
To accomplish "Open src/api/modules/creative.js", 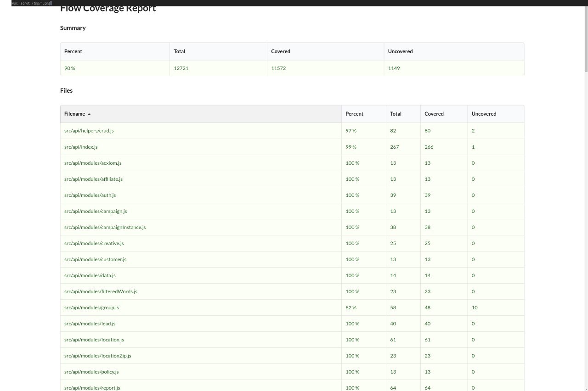I will (94, 243).
